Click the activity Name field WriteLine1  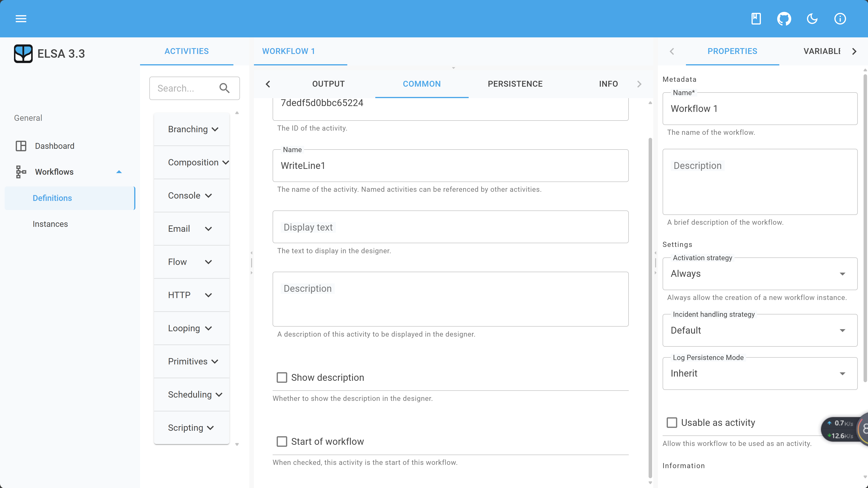[x=450, y=166]
